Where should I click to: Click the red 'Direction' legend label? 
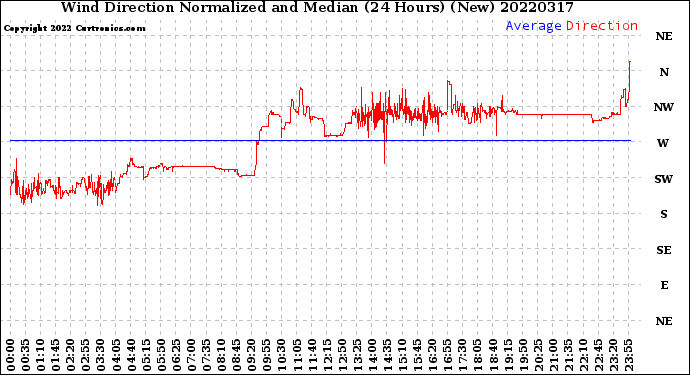(602, 26)
